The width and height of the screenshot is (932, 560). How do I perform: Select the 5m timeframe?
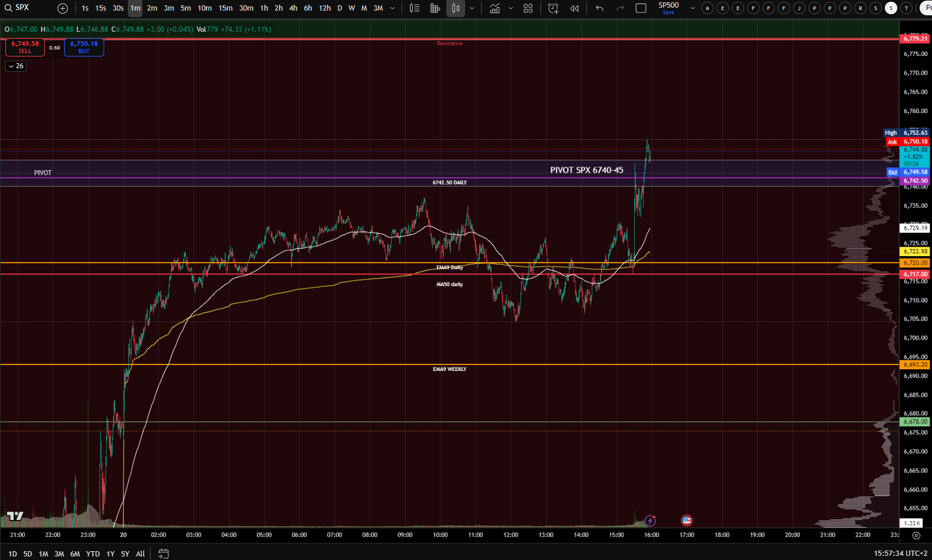pyautogui.click(x=185, y=8)
